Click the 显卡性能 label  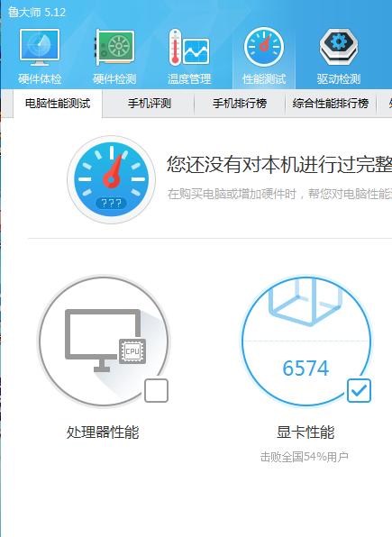point(305,432)
